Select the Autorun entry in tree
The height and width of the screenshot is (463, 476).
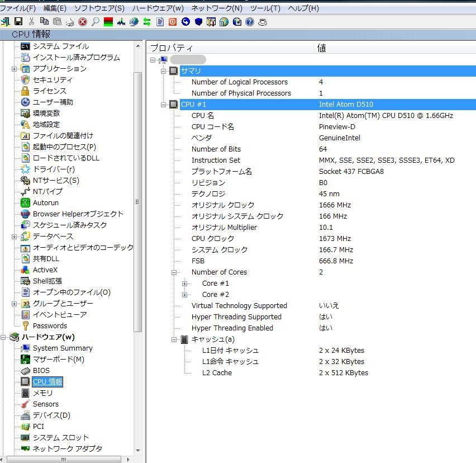tap(45, 202)
